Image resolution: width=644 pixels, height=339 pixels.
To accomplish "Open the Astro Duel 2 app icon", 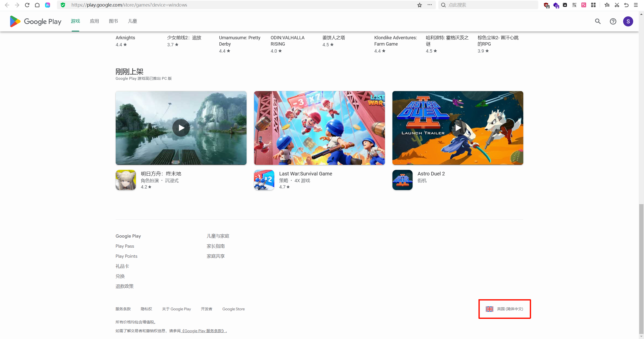I will pyautogui.click(x=402, y=180).
